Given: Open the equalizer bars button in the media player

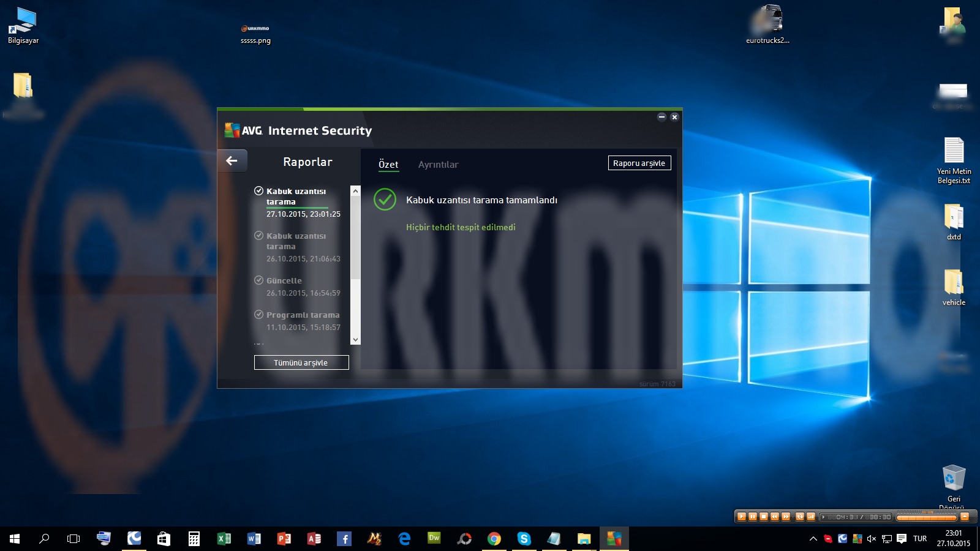Looking at the screenshot, I should (x=811, y=517).
